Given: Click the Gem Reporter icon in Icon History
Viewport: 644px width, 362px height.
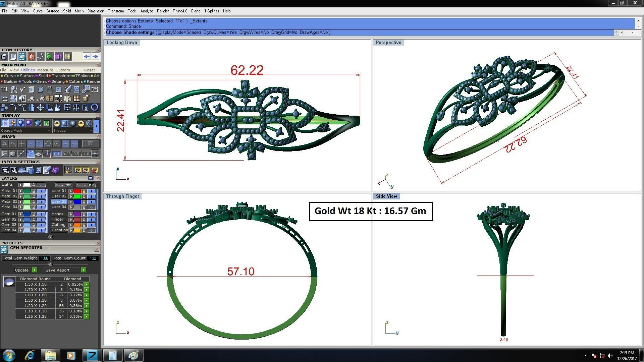Looking at the screenshot, I should [22, 56].
